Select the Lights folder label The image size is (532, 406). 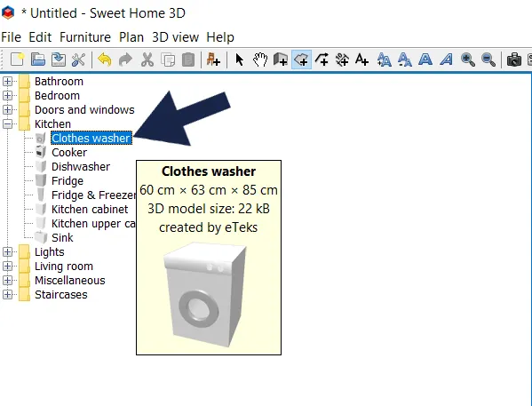point(50,252)
